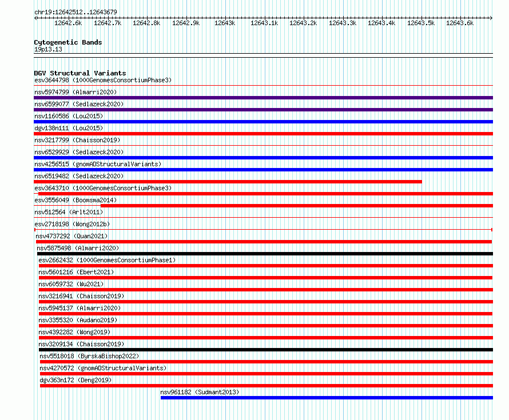
Task: Select the nsv6529929 (Sedlazeck2020) label
Action: 79,152
